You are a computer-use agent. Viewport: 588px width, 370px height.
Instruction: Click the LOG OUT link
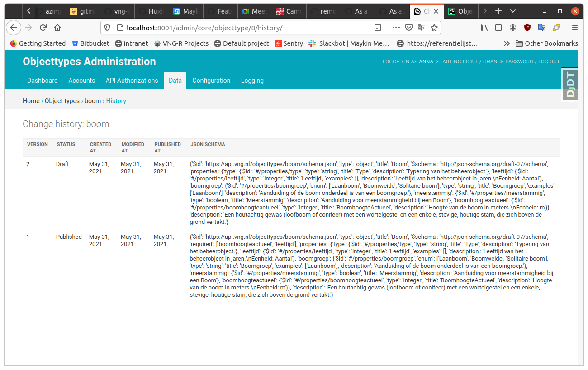(549, 62)
